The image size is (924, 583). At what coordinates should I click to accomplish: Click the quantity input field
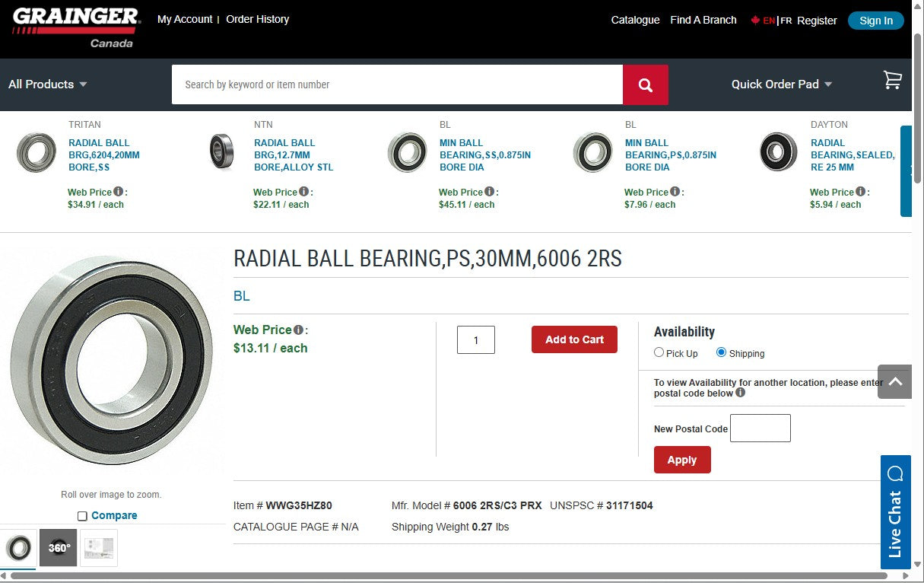coord(476,340)
